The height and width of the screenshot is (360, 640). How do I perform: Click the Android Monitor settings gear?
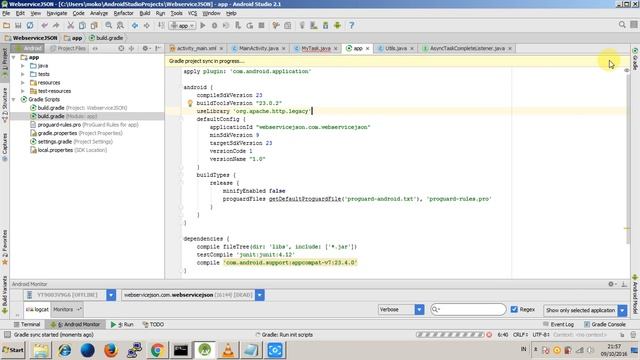coord(611,284)
